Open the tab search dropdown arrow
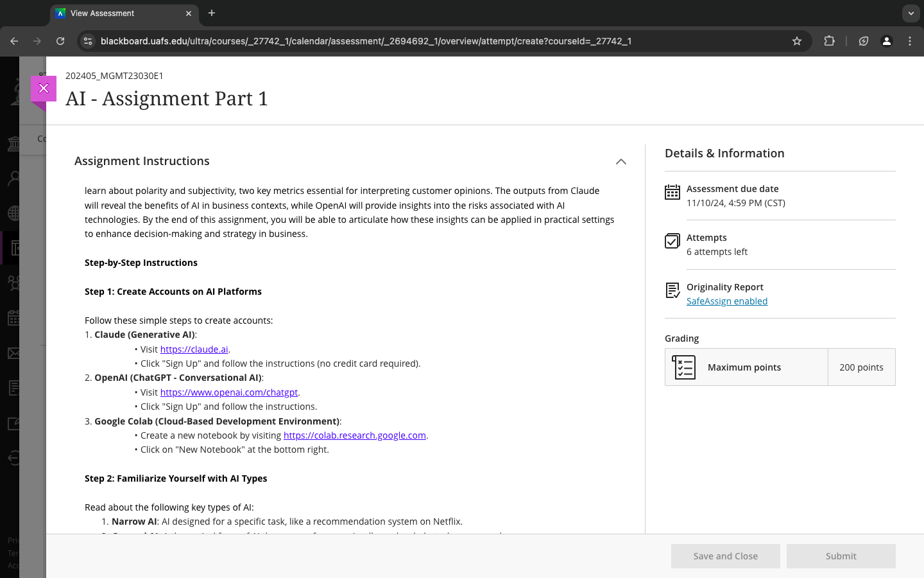This screenshot has height=578, width=924. (x=911, y=13)
